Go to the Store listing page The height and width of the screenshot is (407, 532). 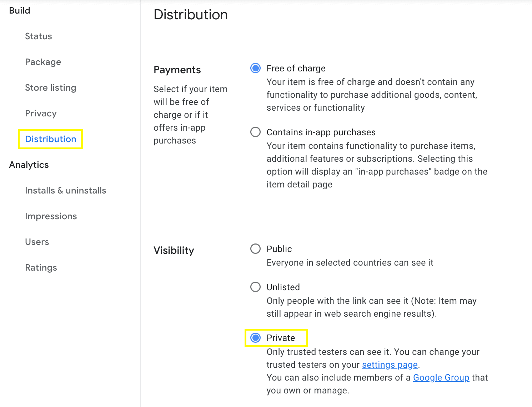pos(51,87)
